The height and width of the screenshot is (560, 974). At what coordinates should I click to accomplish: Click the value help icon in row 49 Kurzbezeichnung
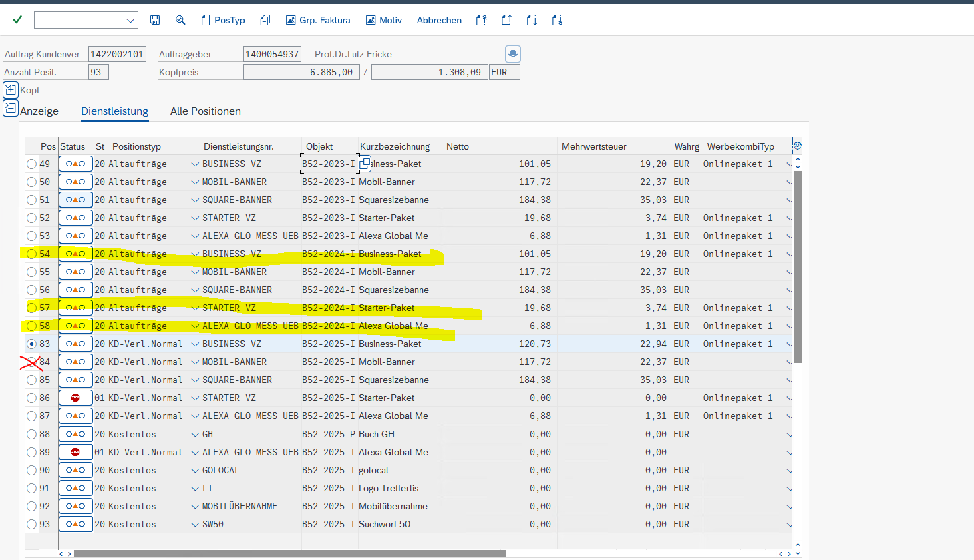(x=365, y=164)
